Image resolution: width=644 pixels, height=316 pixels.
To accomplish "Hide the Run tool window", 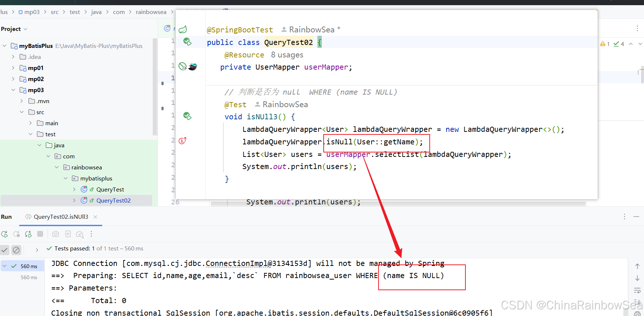I will tap(636, 217).
